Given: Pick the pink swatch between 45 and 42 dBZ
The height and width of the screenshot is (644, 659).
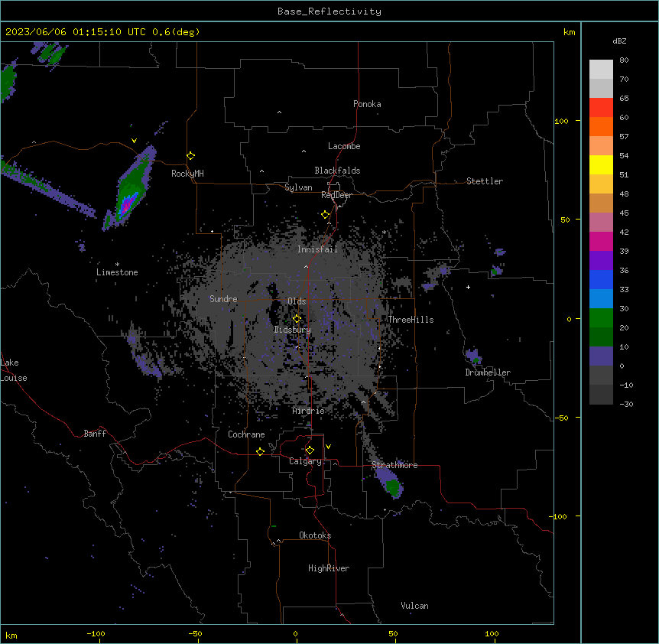Looking at the screenshot, I should coord(601,223).
